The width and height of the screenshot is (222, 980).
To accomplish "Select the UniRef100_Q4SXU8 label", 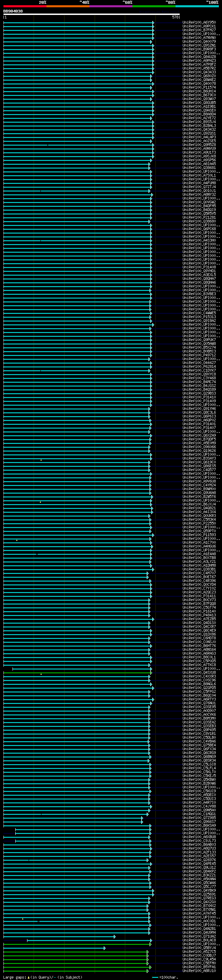I will pos(199,673).
